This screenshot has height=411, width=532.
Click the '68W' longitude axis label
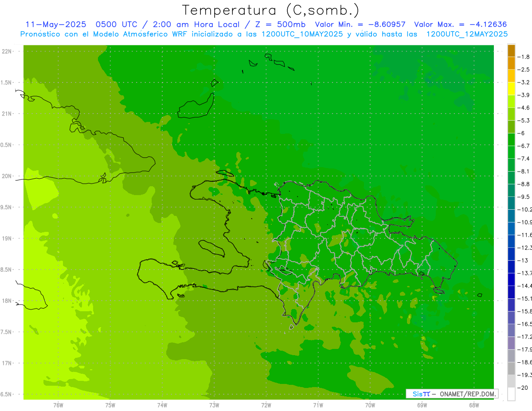[474, 405]
